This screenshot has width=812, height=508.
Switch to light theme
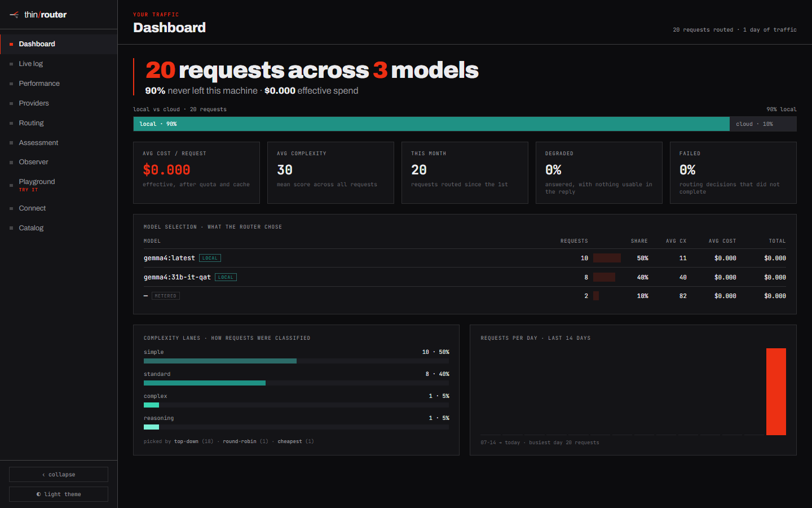click(59, 494)
